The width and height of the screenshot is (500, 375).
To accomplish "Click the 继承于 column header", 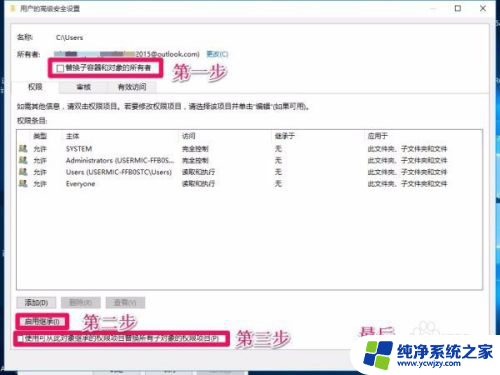I will pyautogui.click(x=285, y=136).
